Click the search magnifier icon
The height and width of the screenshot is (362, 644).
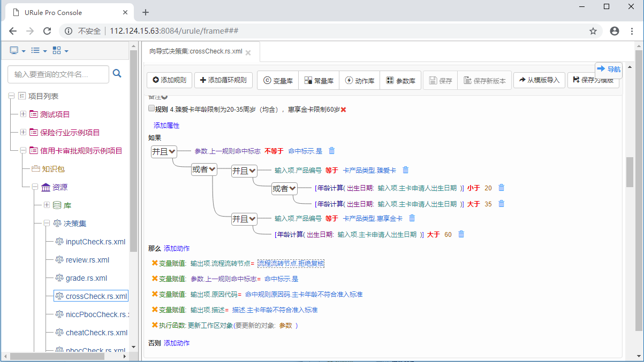coord(117,74)
